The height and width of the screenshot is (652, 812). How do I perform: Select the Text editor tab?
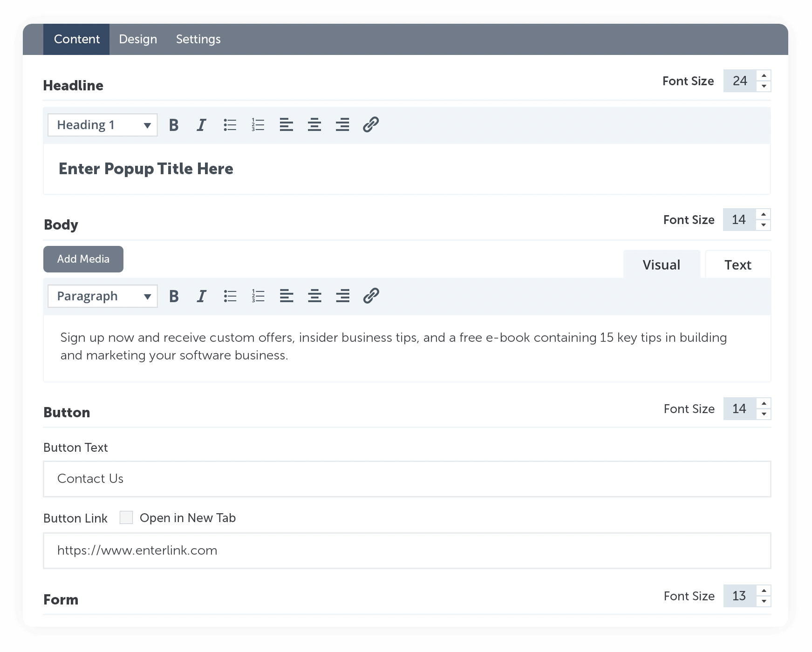(x=738, y=265)
